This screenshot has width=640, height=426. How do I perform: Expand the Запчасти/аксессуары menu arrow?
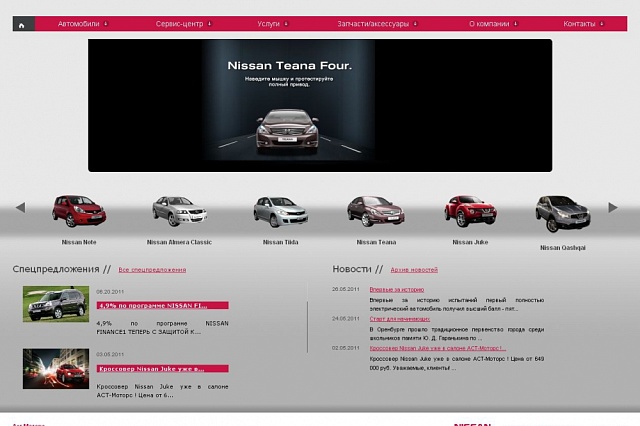pyautogui.click(x=416, y=24)
